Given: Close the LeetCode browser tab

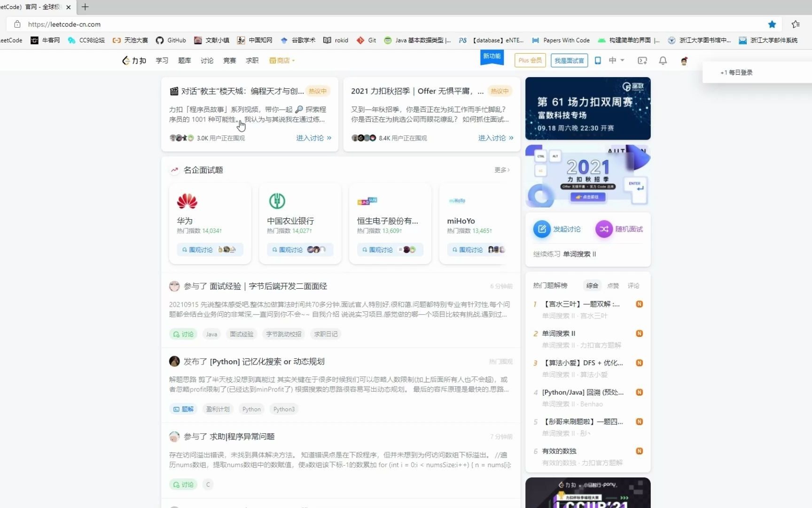Looking at the screenshot, I should click(69, 7).
